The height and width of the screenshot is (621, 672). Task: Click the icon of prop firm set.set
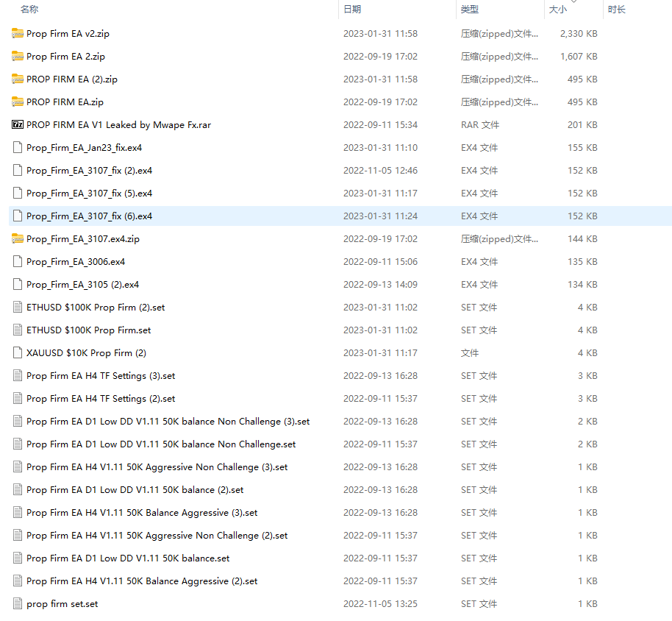point(18,603)
